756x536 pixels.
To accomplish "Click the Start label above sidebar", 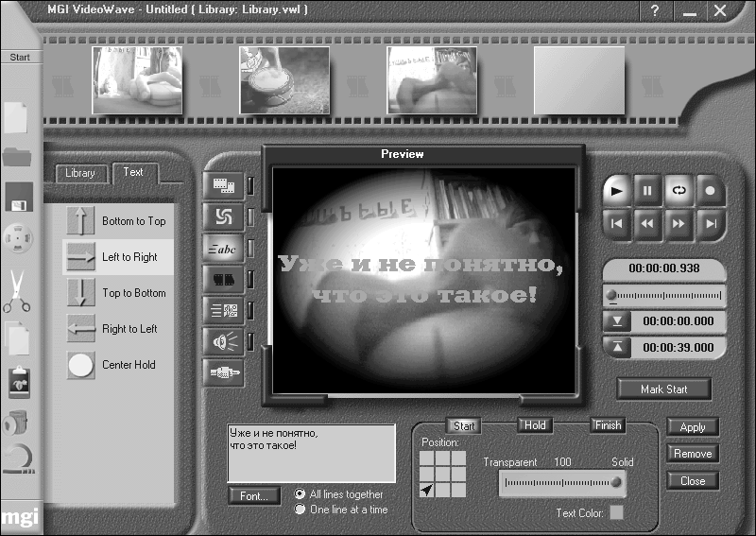I will point(20,57).
